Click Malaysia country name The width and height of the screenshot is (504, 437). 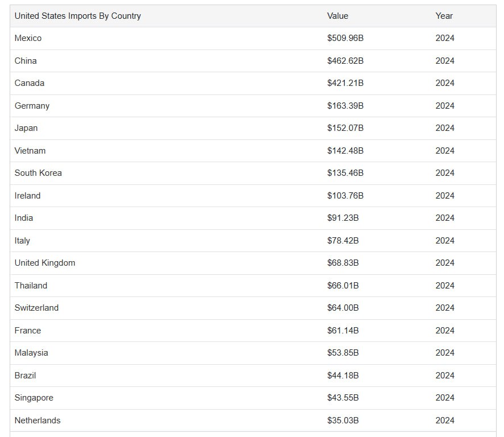coord(31,353)
